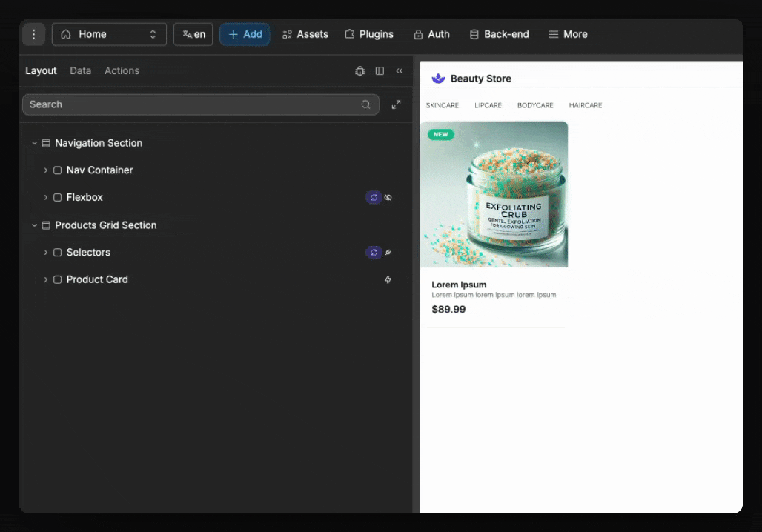Open the Plugins menu
762x532 pixels.
click(369, 34)
